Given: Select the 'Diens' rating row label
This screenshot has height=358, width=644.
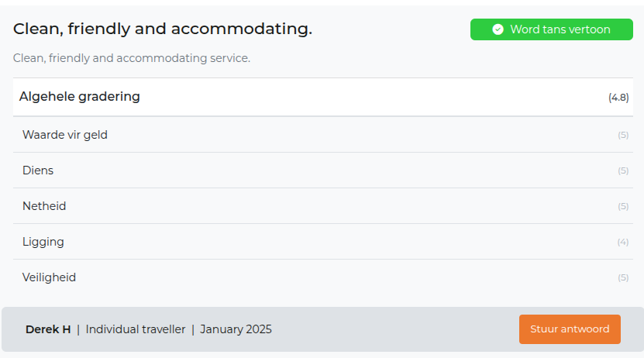Looking at the screenshot, I should click(x=38, y=170).
